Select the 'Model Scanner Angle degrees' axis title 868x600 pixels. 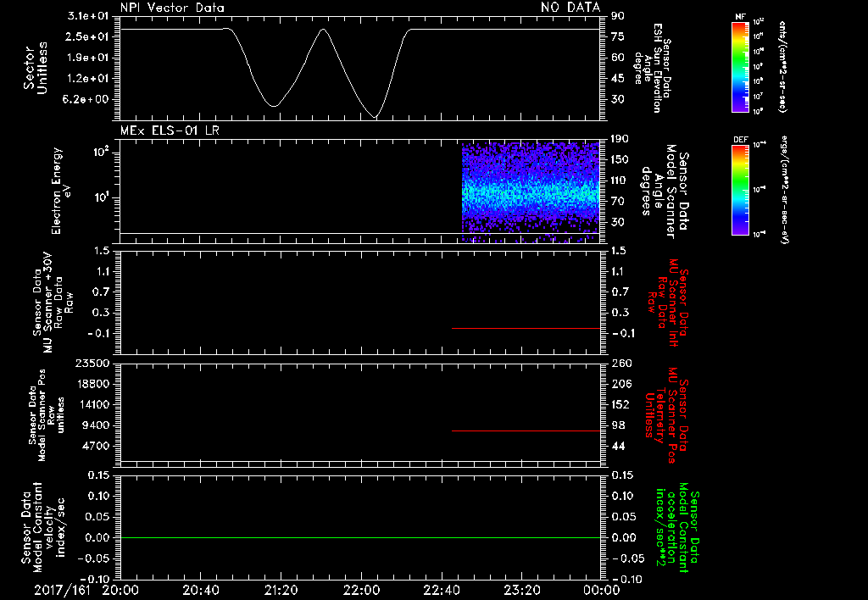click(x=665, y=192)
